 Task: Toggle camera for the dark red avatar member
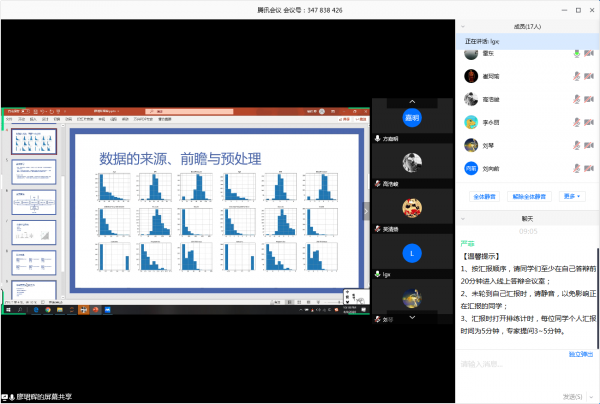589,77
